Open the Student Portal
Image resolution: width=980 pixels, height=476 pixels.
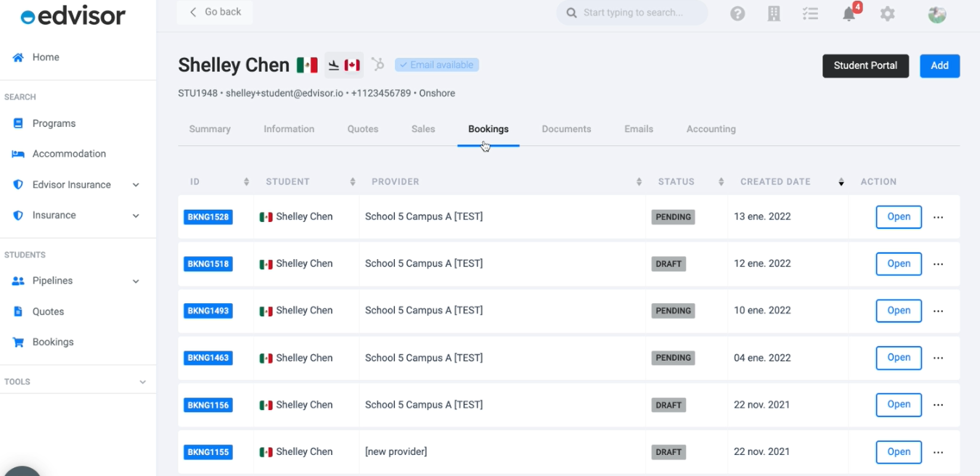click(865, 65)
